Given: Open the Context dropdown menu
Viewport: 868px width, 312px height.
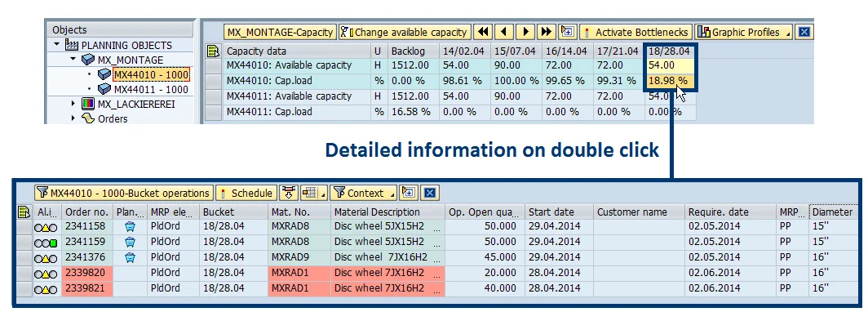Looking at the screenshot, I should 364,193.
